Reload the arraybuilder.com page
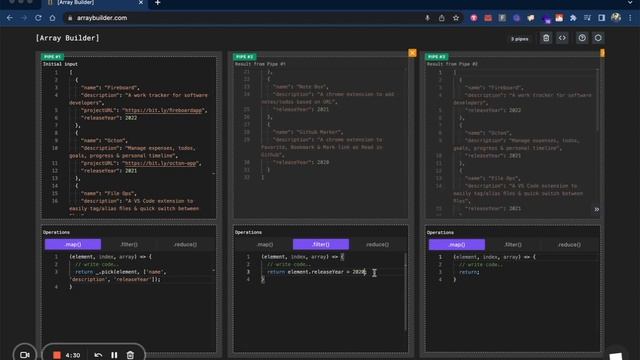 pos(38,18)
